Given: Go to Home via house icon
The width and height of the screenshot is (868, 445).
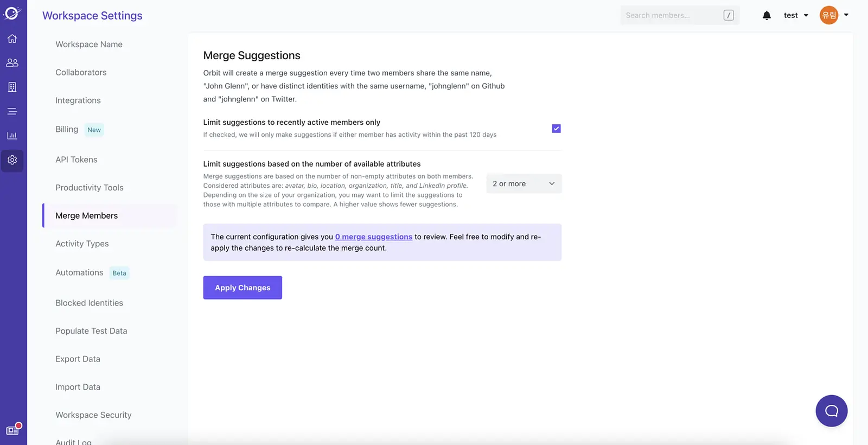Looking at the screenshot, I should click(x=12, y=39).
